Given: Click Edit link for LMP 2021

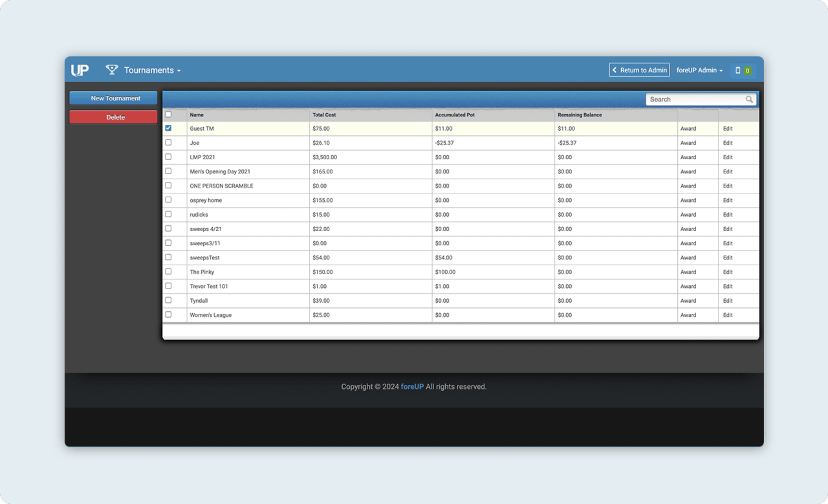Looking at the screenshot, I should tap(728, 157).
